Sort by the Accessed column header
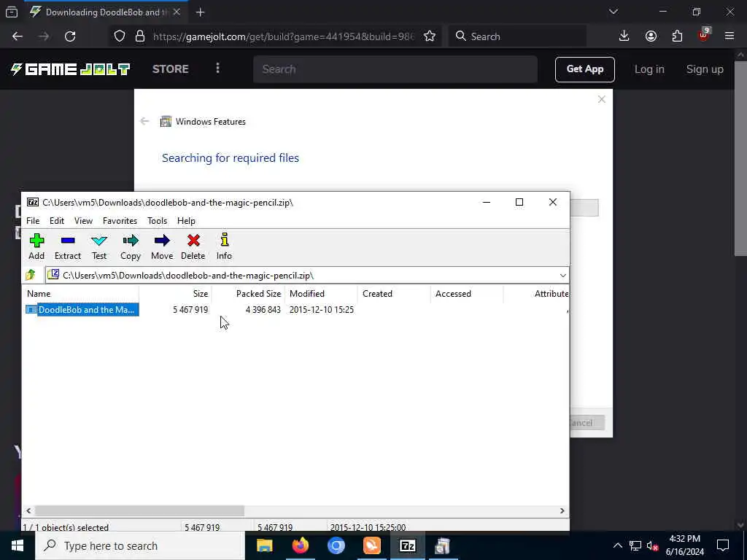 click(467, 294)
